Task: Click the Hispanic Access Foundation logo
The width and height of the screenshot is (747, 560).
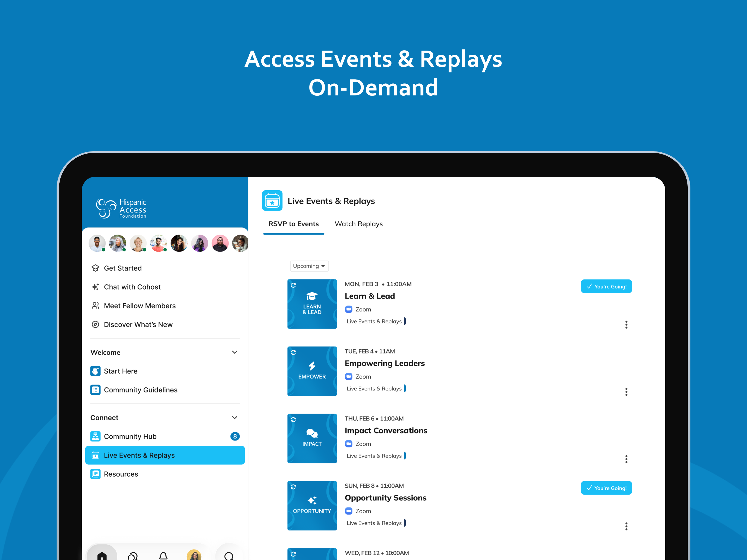Action: (x=121, y=208)
